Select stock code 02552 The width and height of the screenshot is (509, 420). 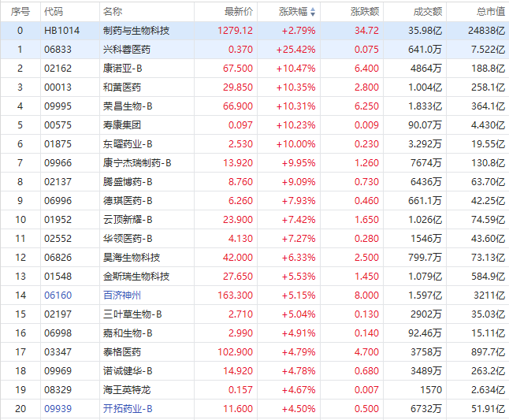(x=58, y=239)
